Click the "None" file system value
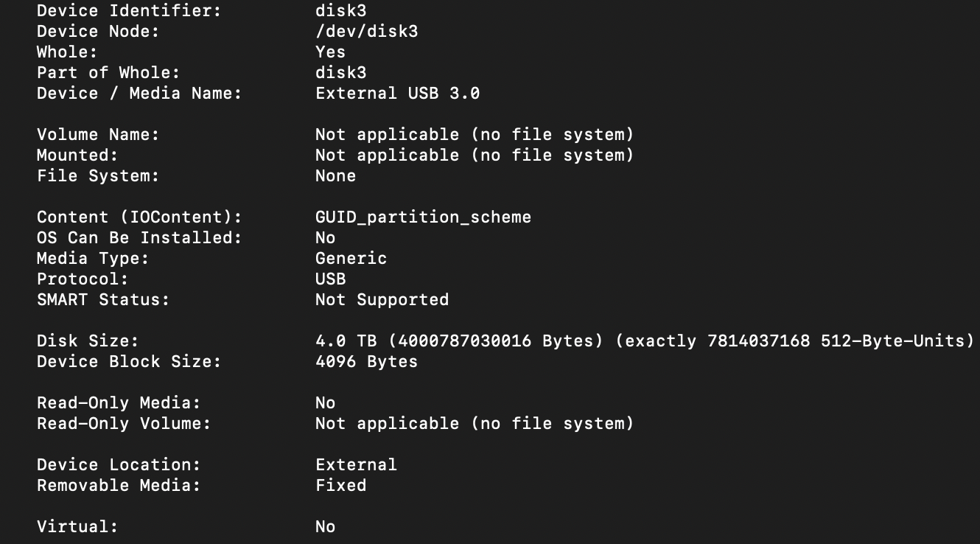 [335, 176]
